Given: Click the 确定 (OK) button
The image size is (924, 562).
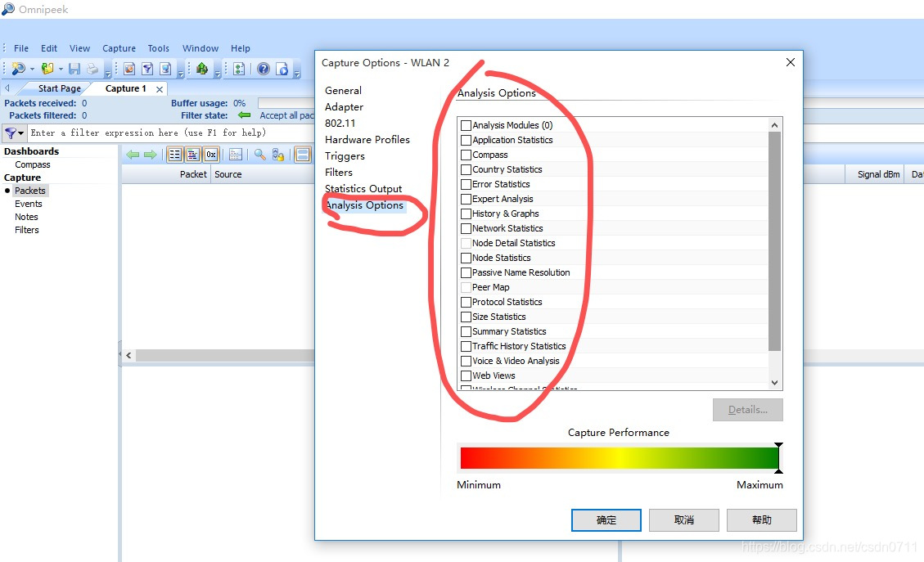Looking at the screenshot, I should (606, 520).
